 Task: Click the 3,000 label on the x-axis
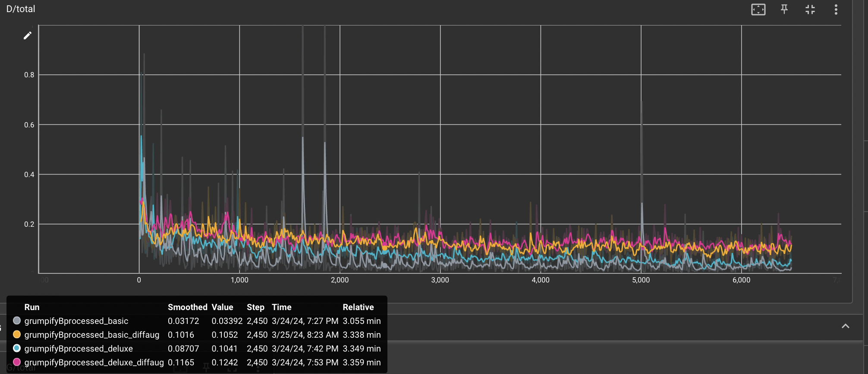click(x=440, y=280)
